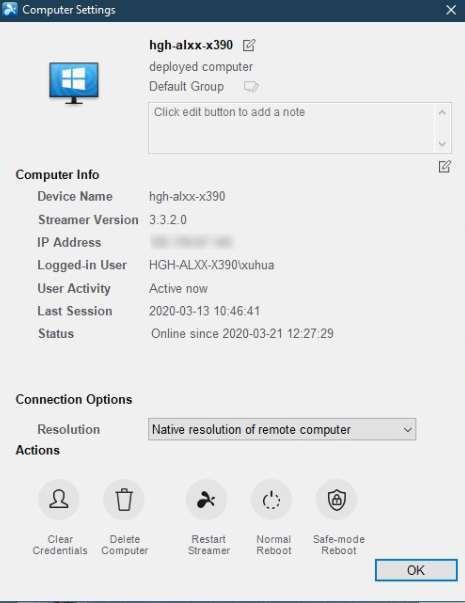Screen dimensions: 465x603
Task: Click the Safe-mode Reboot shield icon
Action: pyautogui.click(x=337, y=500)
